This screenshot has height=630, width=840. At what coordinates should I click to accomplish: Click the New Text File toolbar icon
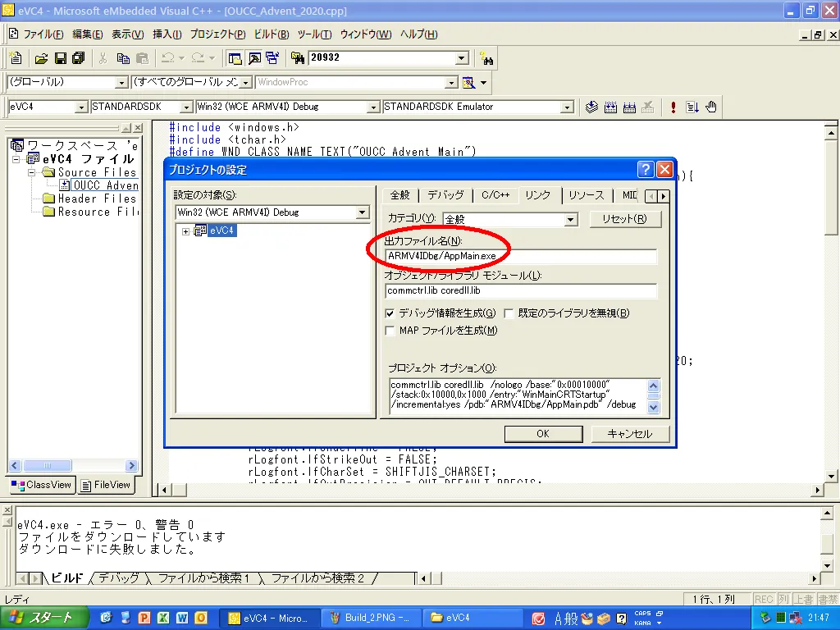(x=16, y=58)
